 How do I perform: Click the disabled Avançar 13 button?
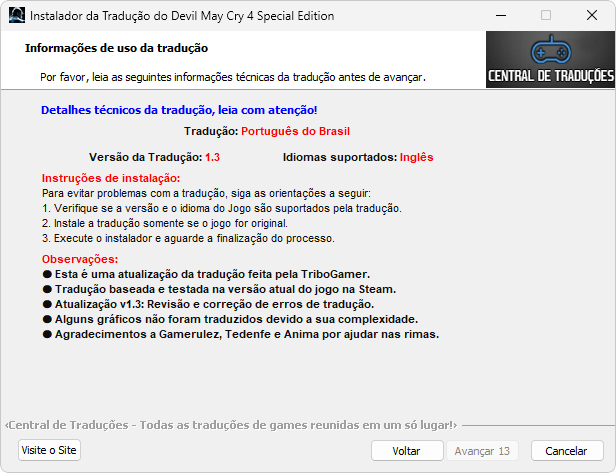[x=482, y=451]
